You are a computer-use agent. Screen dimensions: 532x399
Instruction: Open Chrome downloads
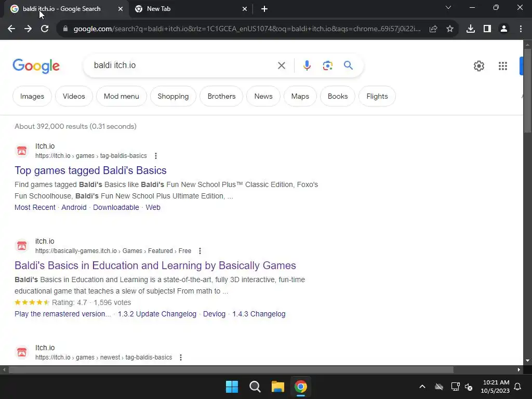(471, 29)
